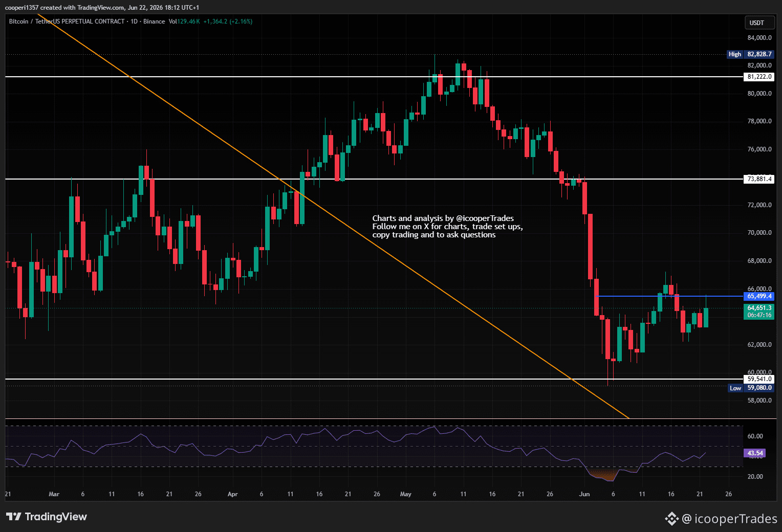This screenshot has width=782, height=532.
Task: Click the Binance exchange label in legend
Action: pyautogui.click(x=154, y=21)
